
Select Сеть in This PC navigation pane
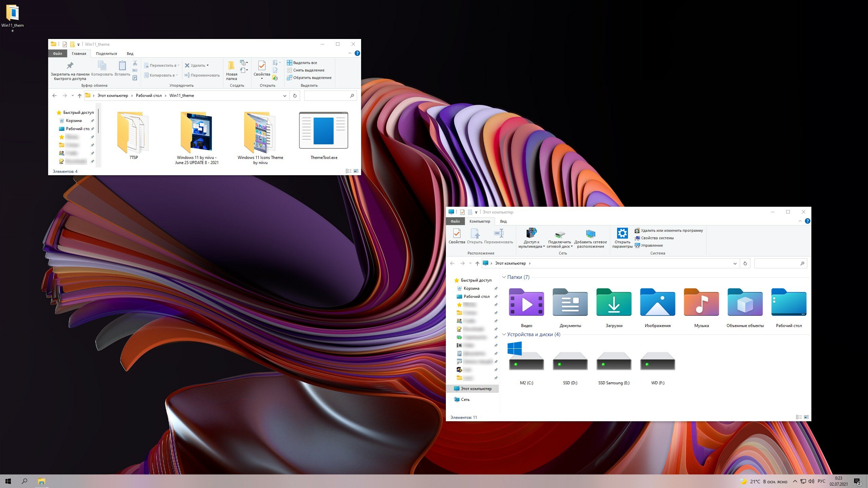(465, 400)
